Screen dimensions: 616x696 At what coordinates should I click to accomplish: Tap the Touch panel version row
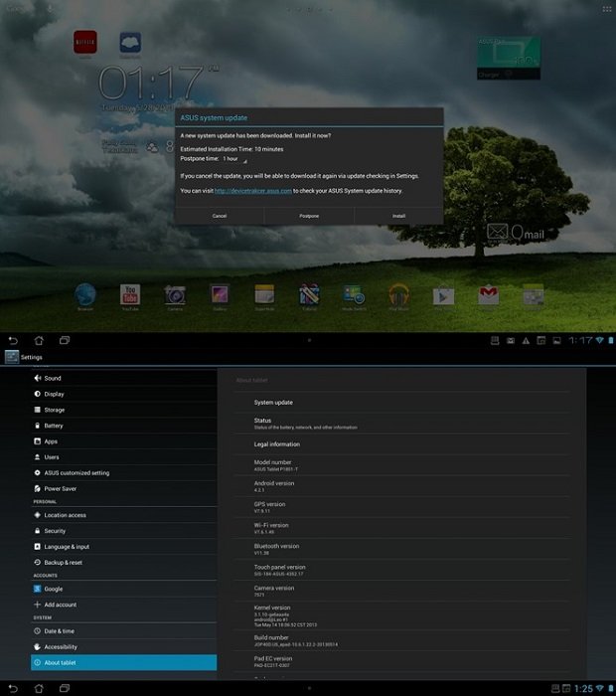401,570
